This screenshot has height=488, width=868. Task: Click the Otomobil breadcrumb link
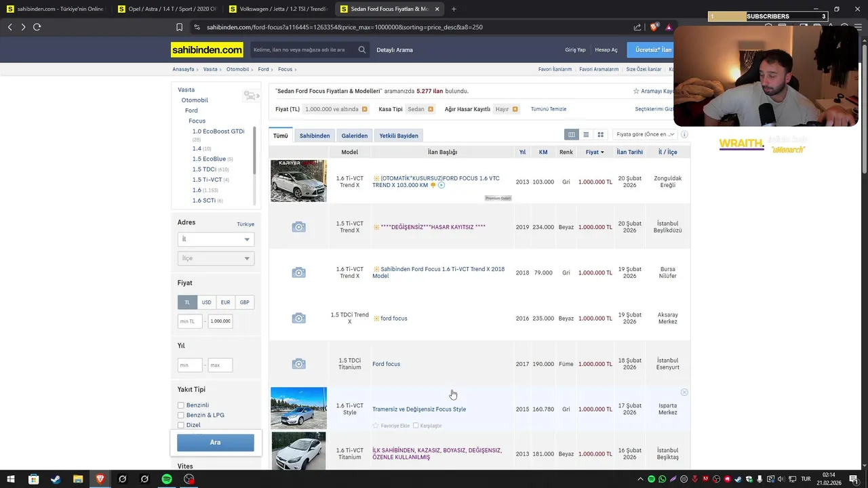237,69
